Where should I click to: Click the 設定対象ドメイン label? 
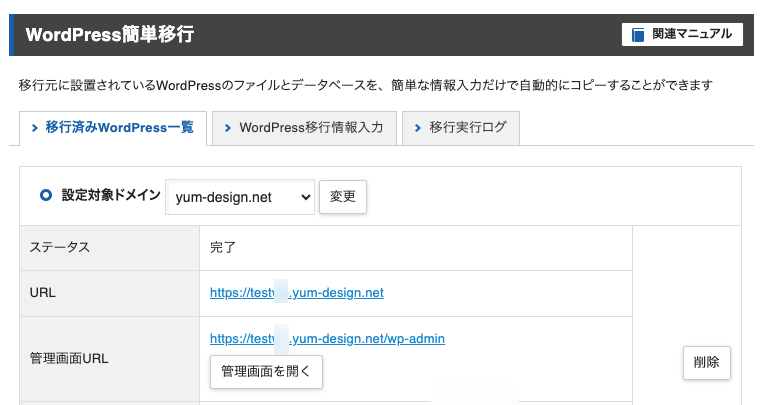point(111,195)
